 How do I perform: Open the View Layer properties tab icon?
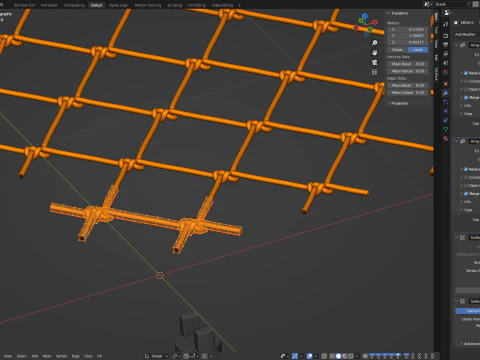pyautogui.click(x=446, y=54)
